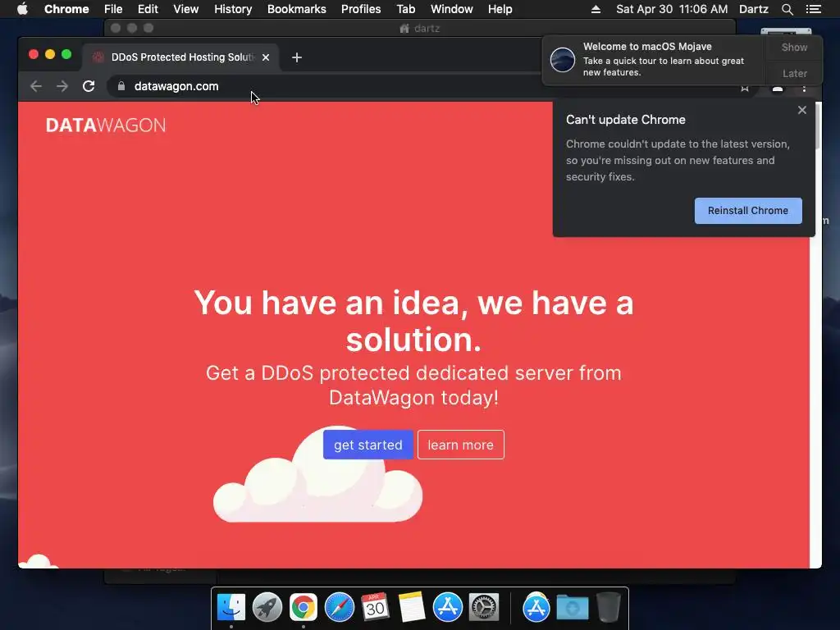Image resolution: width=840 pixels, height=630 pixels.
Task: Open Calendar from the Dock
Action: click(x=375, y=607)
